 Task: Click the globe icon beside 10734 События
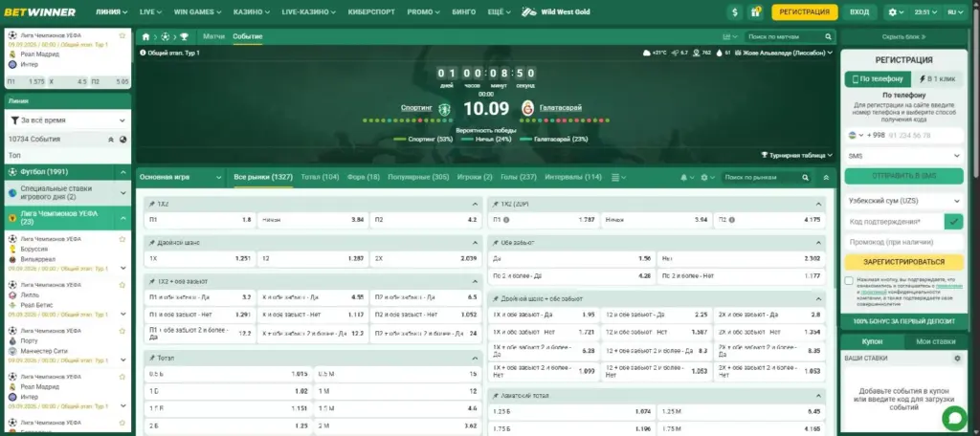[122, 140]
